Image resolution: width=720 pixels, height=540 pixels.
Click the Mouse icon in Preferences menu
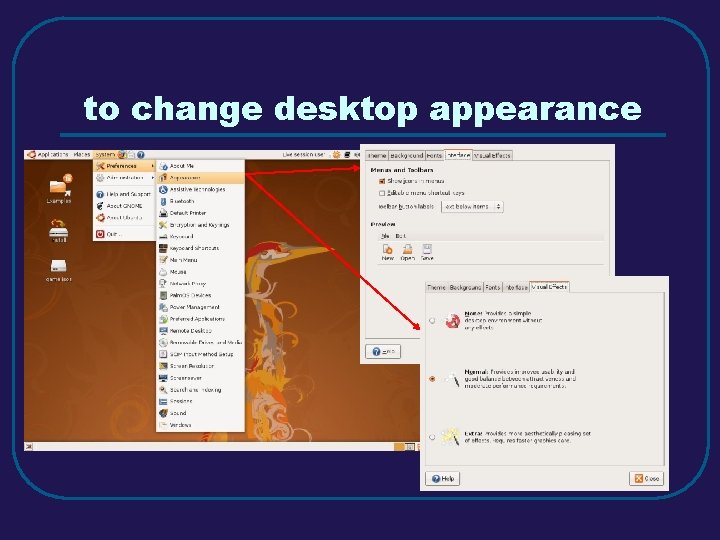pyautogui.click(x=163, y=272)
